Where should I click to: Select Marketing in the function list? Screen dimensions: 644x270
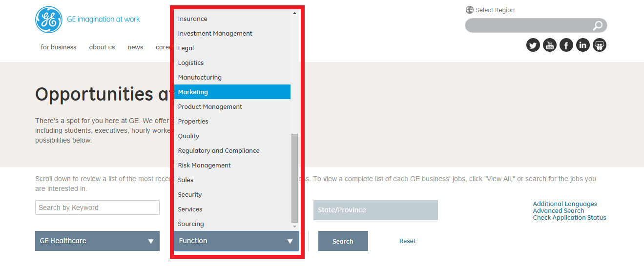click(x=232, y=92)
